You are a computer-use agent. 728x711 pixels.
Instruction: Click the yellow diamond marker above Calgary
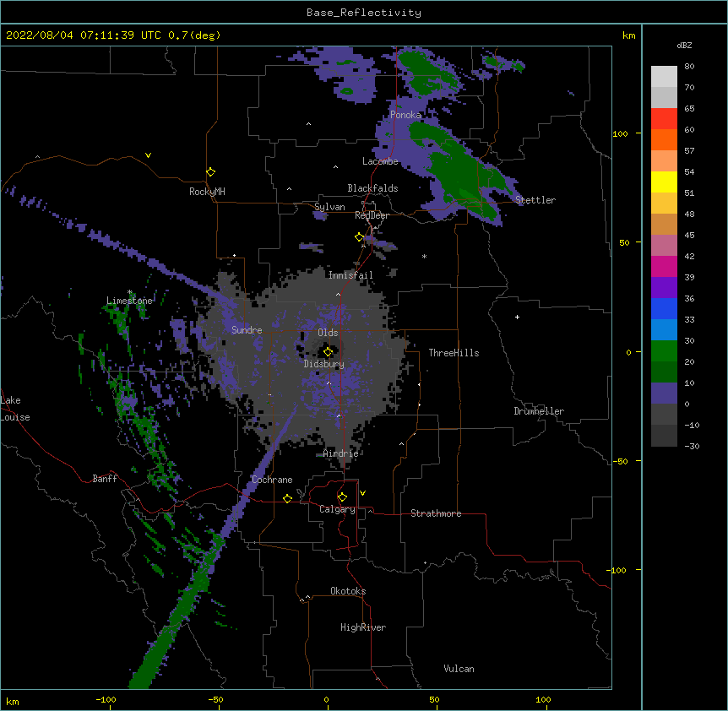[x=343, y=497]
